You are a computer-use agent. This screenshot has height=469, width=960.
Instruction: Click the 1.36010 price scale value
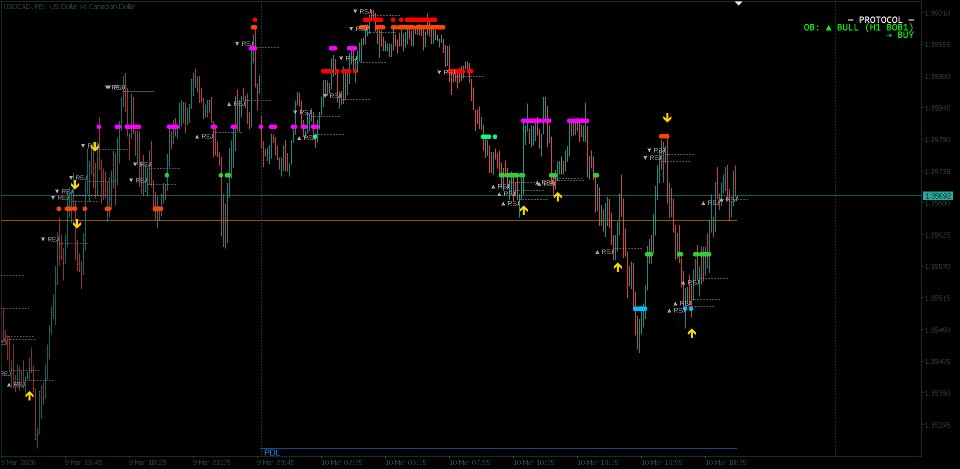[937, 13]
